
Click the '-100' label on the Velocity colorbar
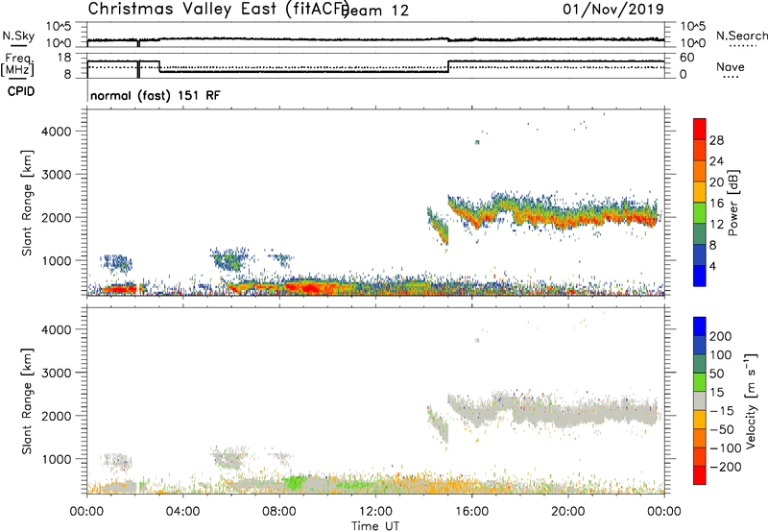[x=725, y=448]
